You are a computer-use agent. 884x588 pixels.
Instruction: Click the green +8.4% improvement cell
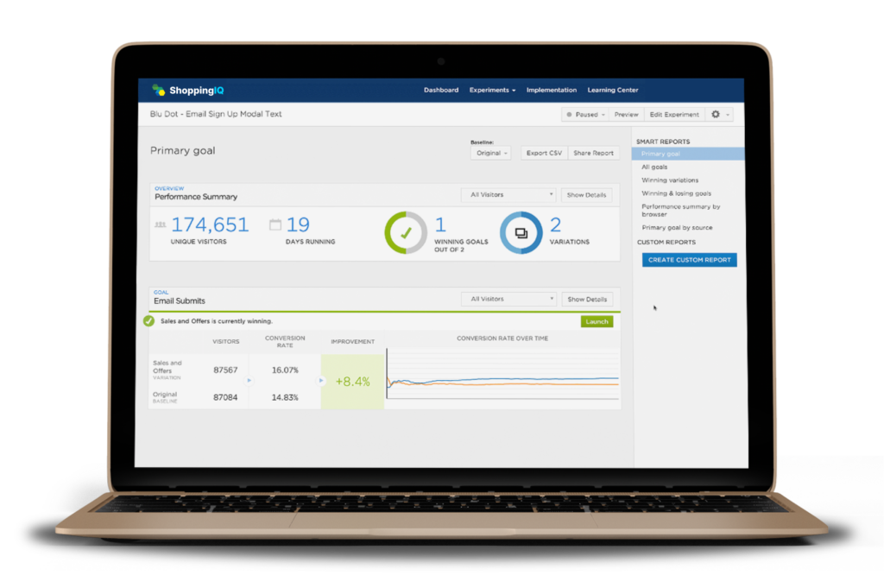(x=352, y=381)
